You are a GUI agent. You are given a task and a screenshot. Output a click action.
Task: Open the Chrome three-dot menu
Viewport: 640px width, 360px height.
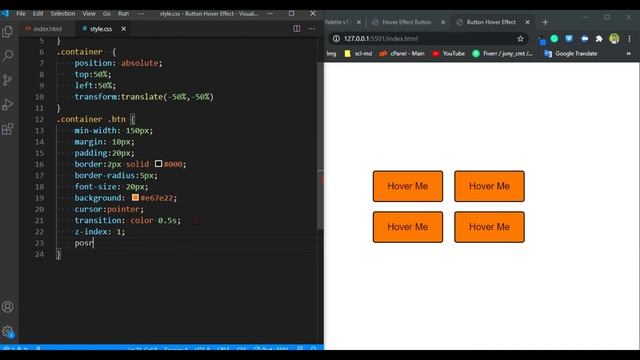pyautogui.click(x=629, y=38)
